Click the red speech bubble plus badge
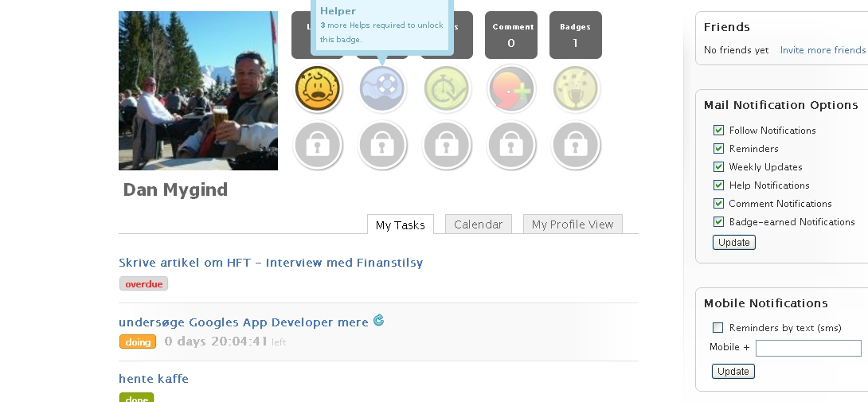Viewport: 868px width, 402px height. tap(511, 88)
